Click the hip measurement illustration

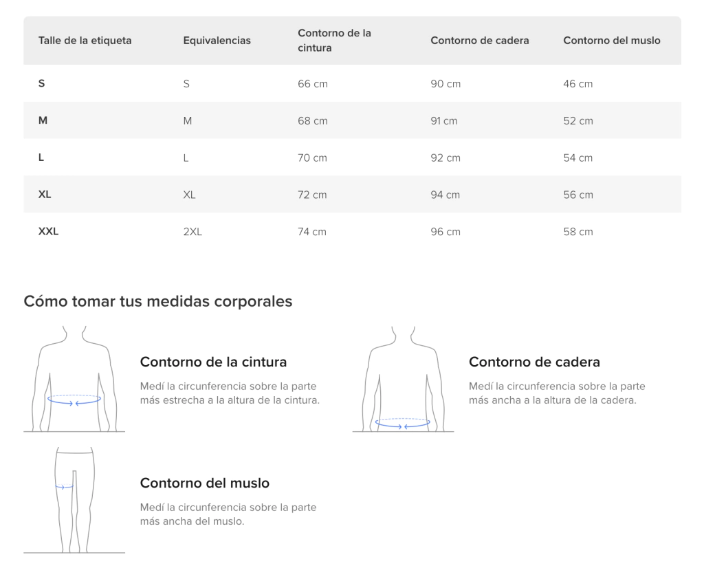pos(403,379)
